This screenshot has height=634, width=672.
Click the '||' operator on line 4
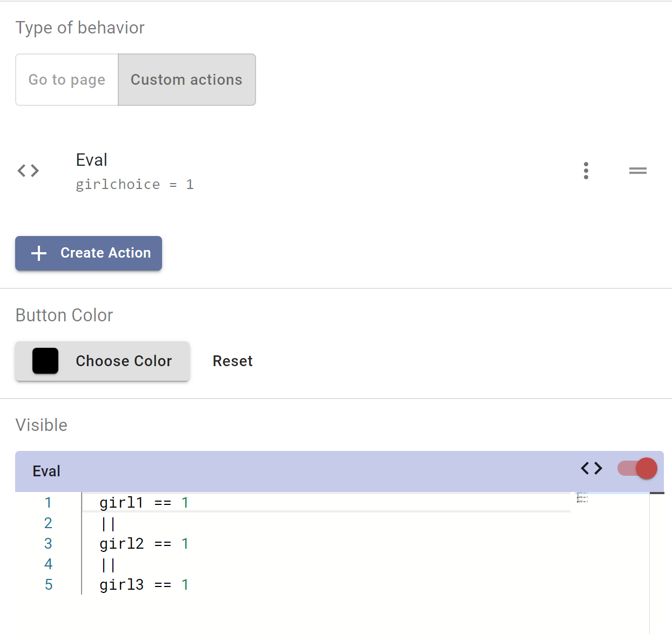(x=108, y=564)
